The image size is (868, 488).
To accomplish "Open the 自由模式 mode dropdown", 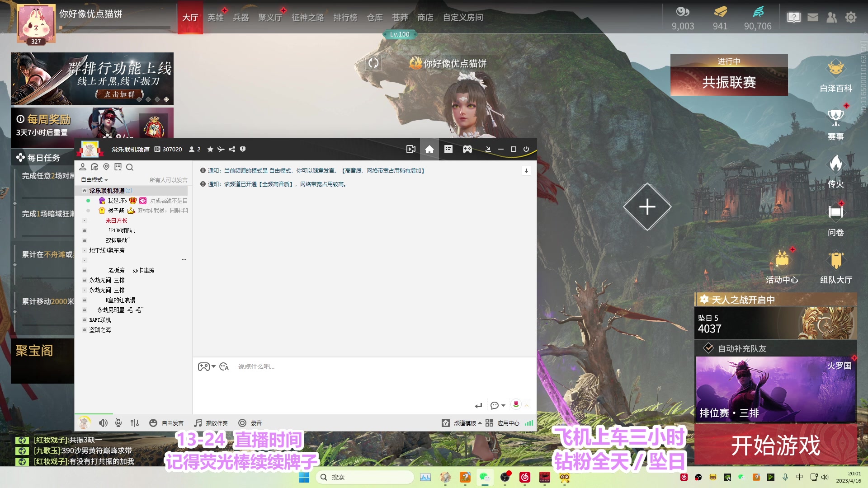I will tap(94, 180).
